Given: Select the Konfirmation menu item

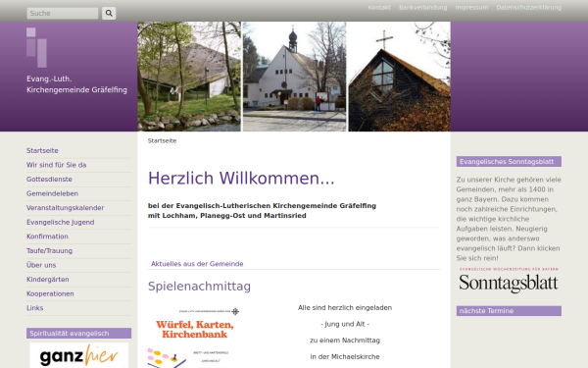Looking at the screenshot, I should click(x=47, y=237).
